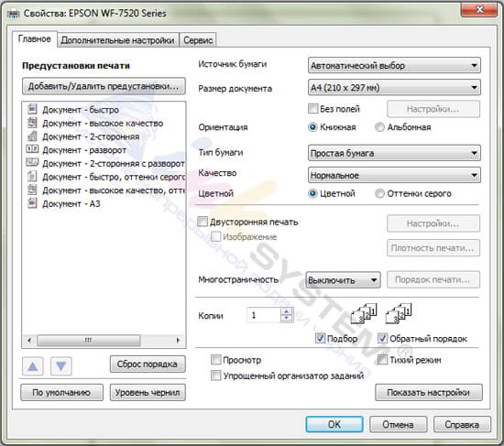Click the reverse order pages illustration icon
Viewport: 504px width, 446px height.
[x=399, y=313]
